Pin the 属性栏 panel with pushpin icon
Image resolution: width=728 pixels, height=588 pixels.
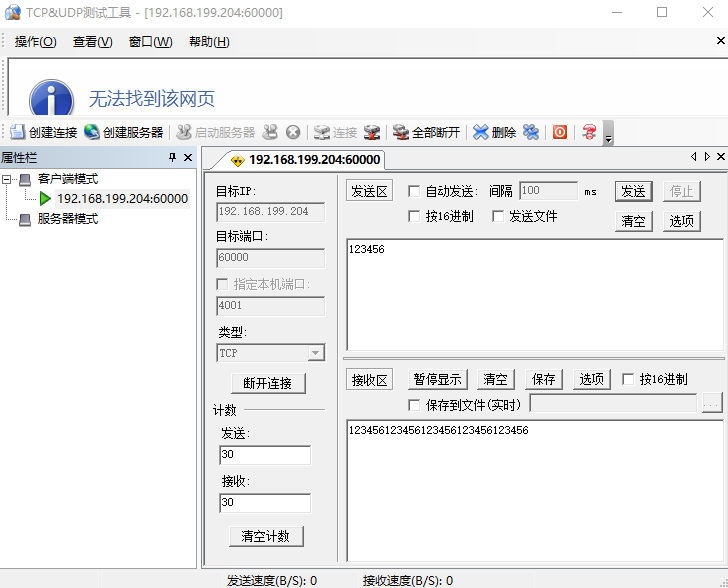(x=172, y=158)
